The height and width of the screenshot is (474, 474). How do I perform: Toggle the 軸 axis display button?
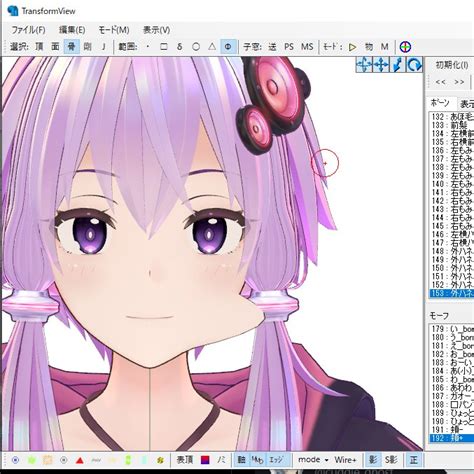[x=241, y=460]
